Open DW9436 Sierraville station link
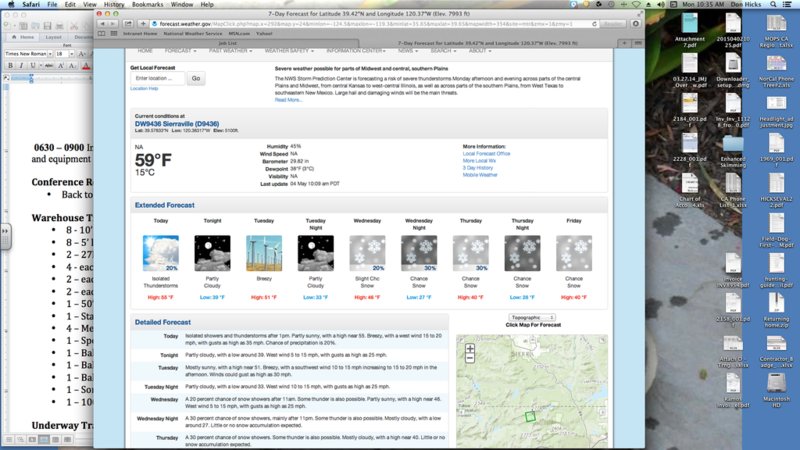The height and width of the screenshot is (450, 800). [x=177, y=124]
